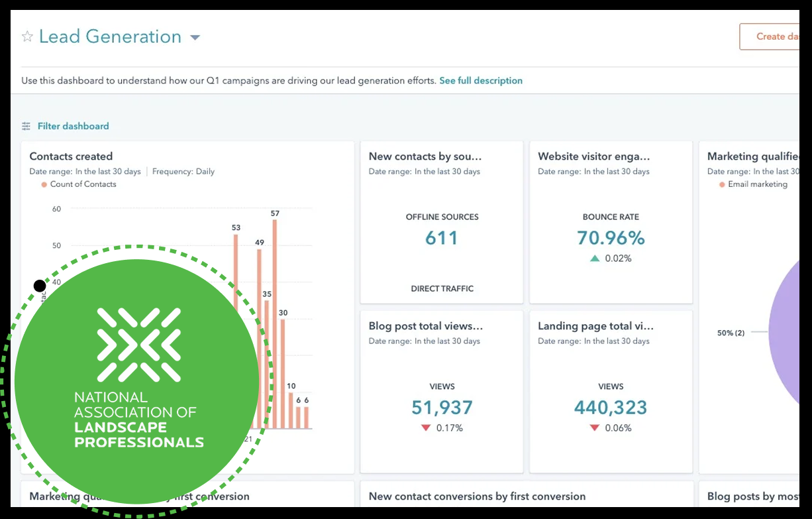Open the Contacts created report title

coord(71,156)
